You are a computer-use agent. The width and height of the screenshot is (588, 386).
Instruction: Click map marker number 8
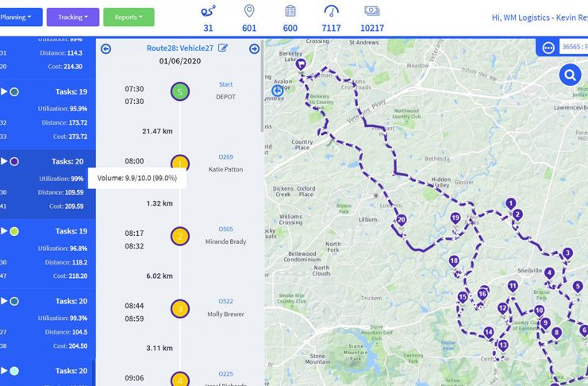click(x=556, y=333)
